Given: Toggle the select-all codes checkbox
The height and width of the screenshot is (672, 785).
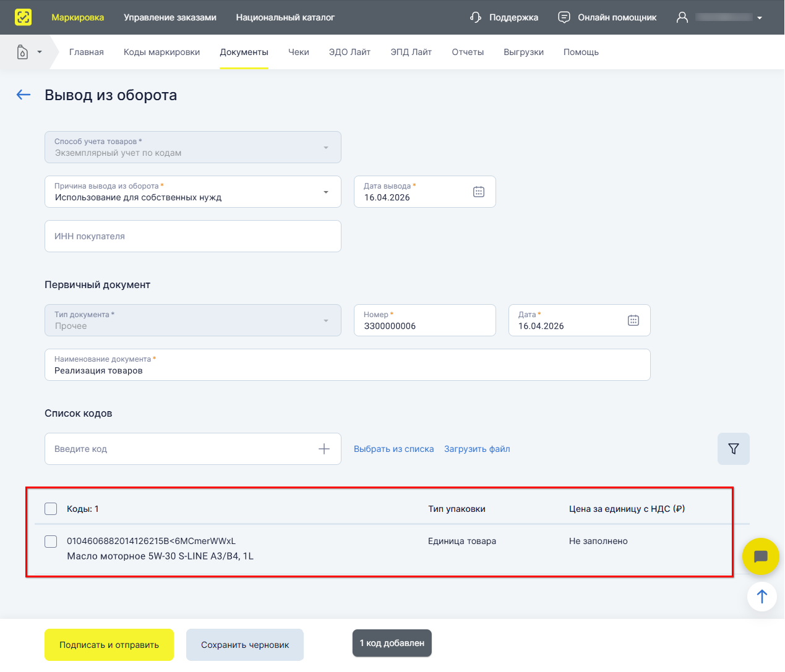Looking at the screenshot, I should pyautogui.click(x=51, y=509).
